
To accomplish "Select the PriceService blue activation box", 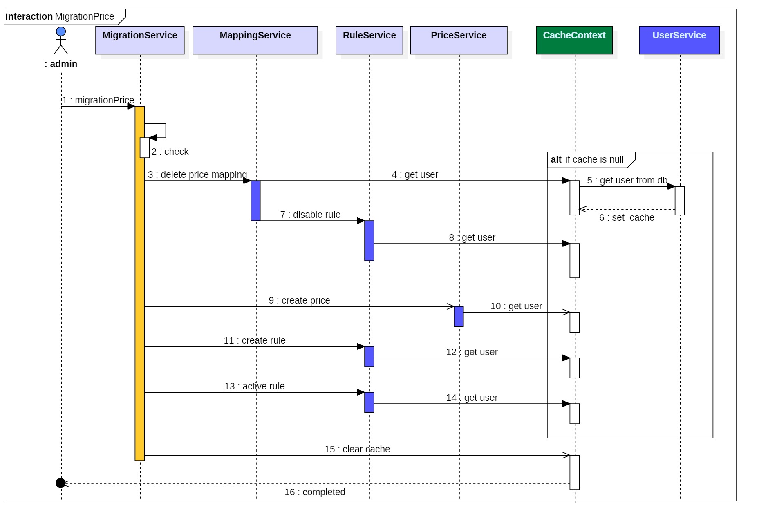I will 459,316.
